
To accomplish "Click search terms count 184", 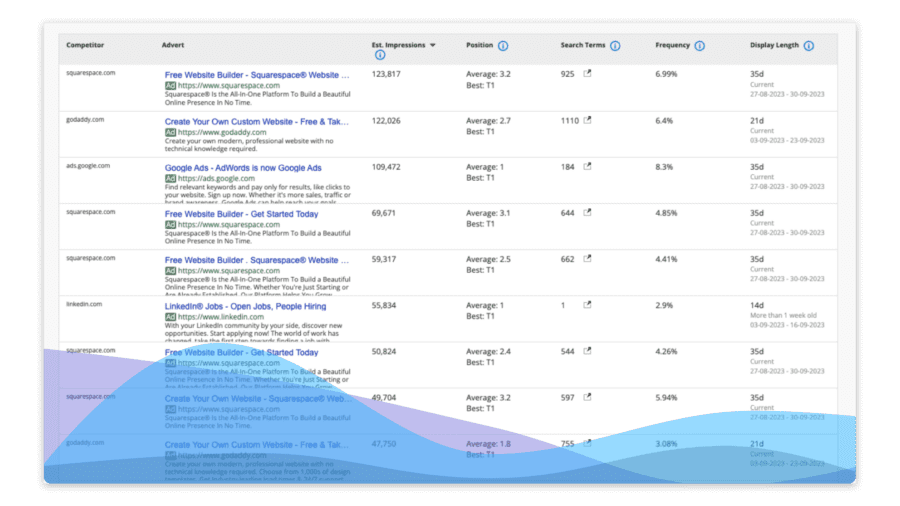I will (x=567, y=167).
